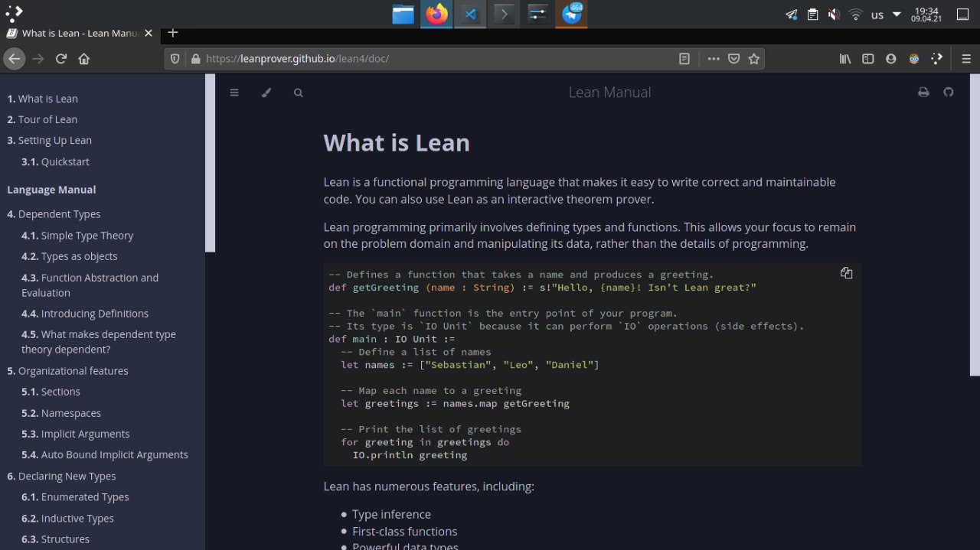Image resolution: width=980 pixels, height=550 pixels.
Task: Toggle the Firefox sidebar
Action: pyautogui.click(x=867, y=58)
